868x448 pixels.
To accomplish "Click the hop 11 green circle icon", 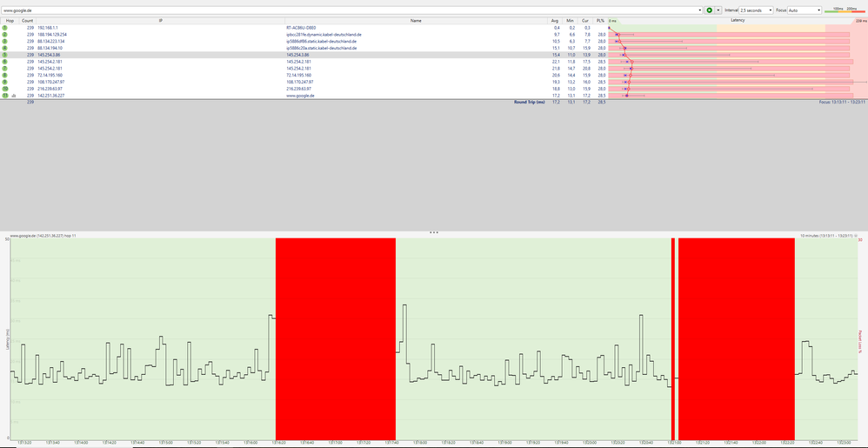I will [4, 95].
